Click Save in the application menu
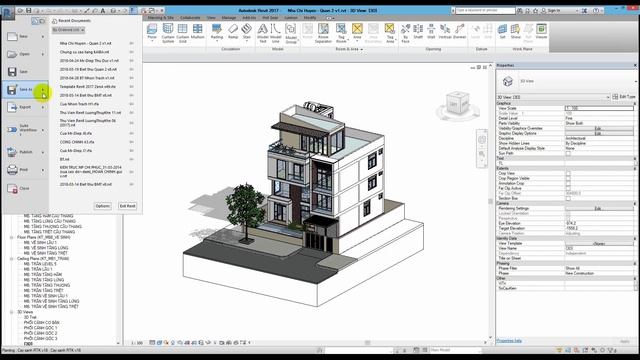 (25, 72)
